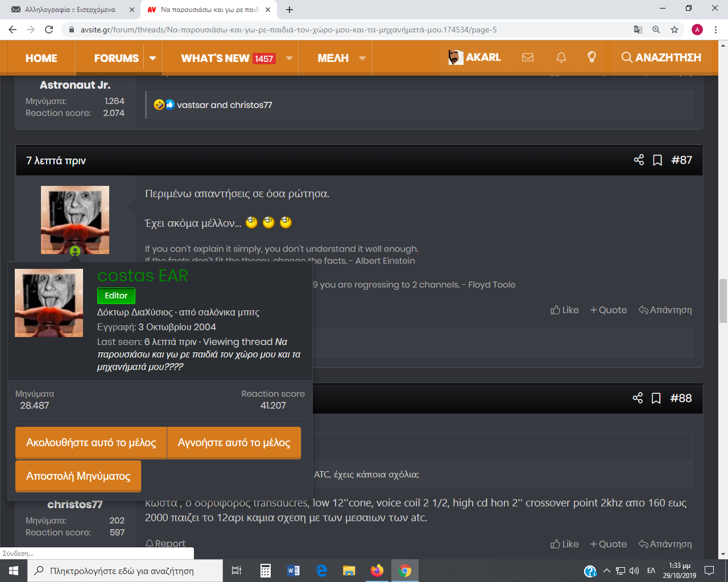The image size is (728, 582).
Task: Open the Chrome three-dot menu
Action: [716, 30]
